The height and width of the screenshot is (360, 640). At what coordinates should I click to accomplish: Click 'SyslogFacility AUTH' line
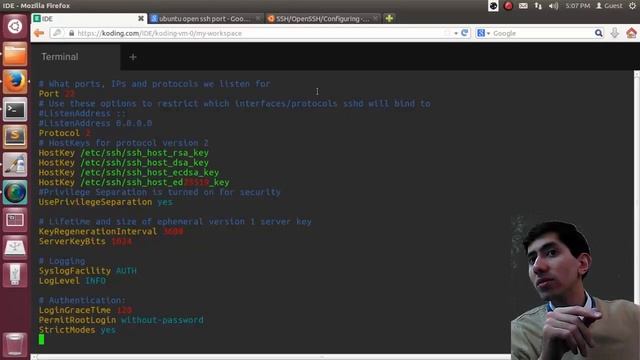pos(88,271)
